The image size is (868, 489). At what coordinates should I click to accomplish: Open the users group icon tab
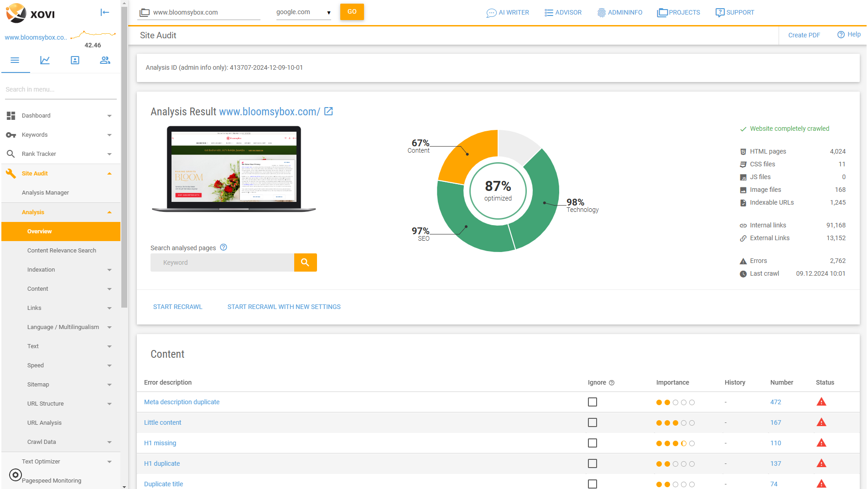pyautogui.click(x=105, y=60)
